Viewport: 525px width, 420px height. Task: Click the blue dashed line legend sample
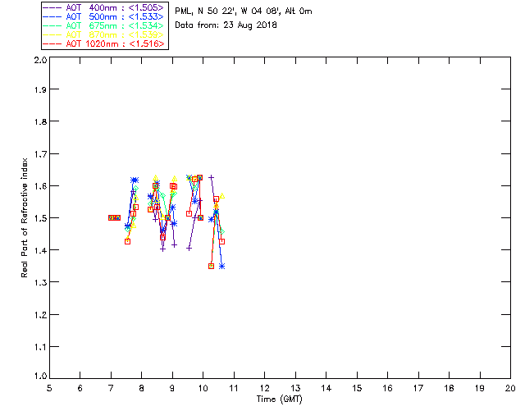click(52, 16)
